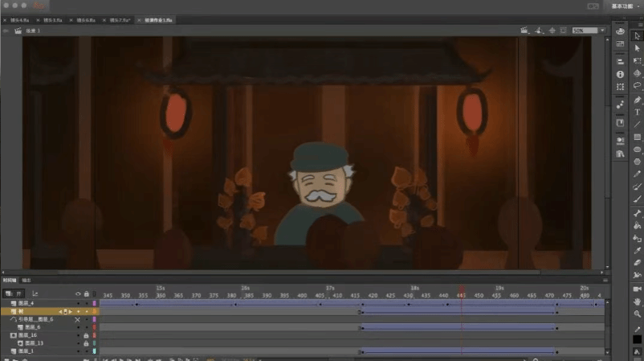Activate the Line tool
The width and height of the screenshot is (644, 361).
638,124
